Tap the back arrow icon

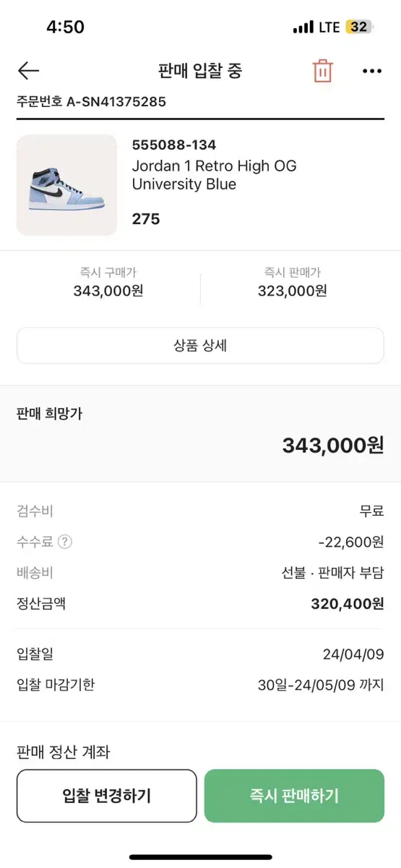pos(28,70)
